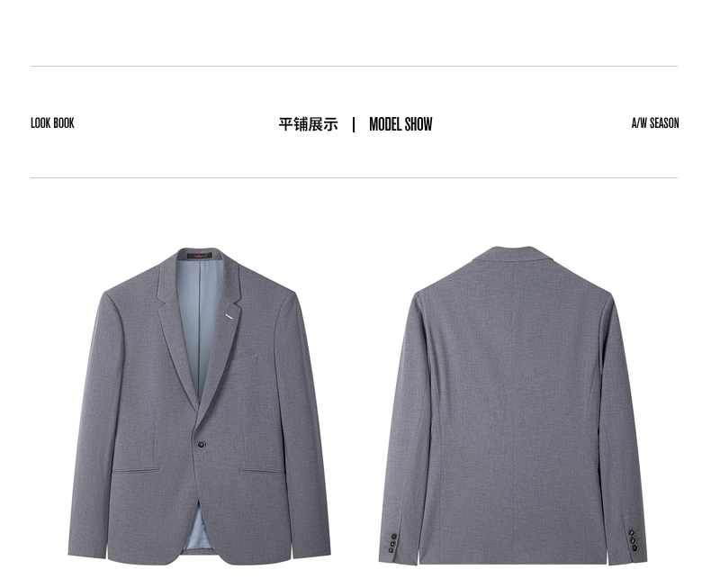Click the back collar of the blazer
This screenshot has height=588, width=711.
click(513, 254)
